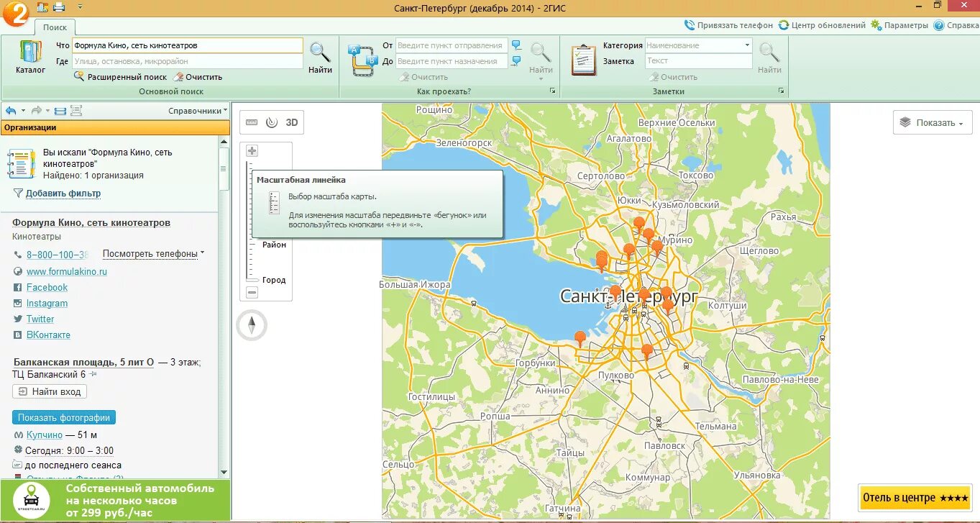Click Найти вход button
The width and height of the screenshot is (980, 523).
(50, 392)
